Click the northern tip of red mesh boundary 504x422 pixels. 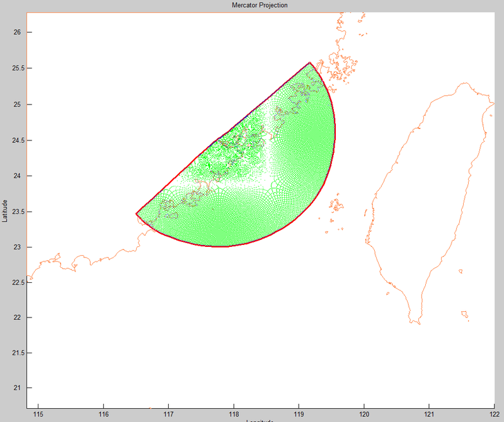click(309, 62)
